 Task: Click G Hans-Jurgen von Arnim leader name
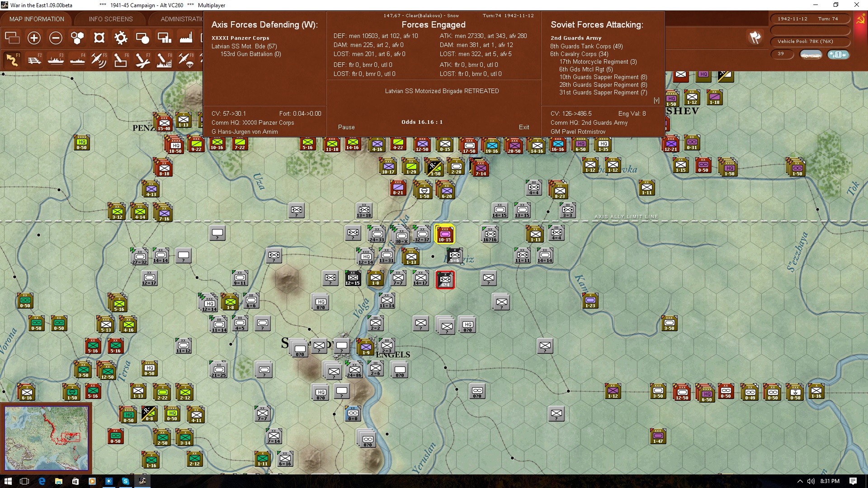245,131
